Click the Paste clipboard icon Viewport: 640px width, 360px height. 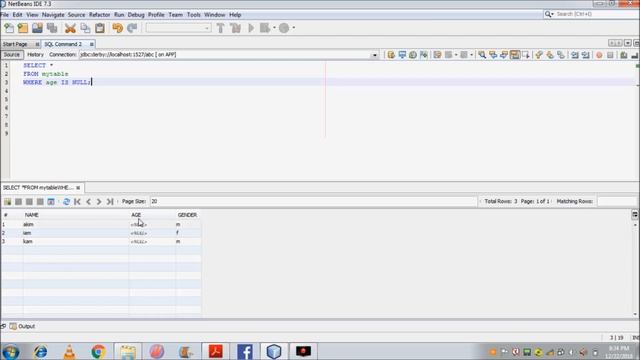coord(100,28)
